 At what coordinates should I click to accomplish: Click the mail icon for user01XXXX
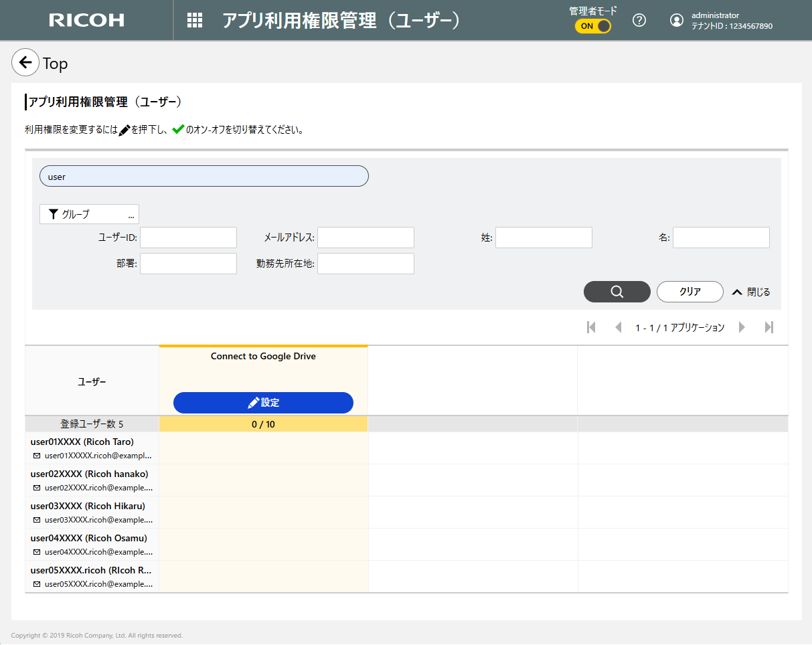(37, 456)
